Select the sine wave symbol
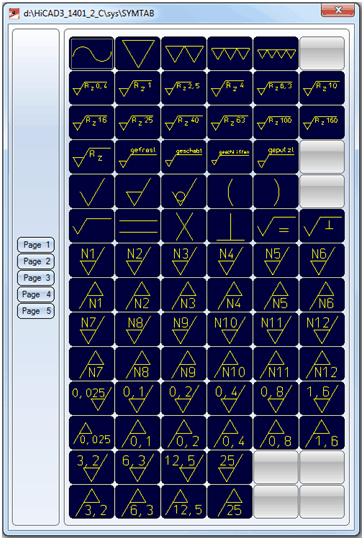Viewport: 363px width, 538px height. coord(92,54)
